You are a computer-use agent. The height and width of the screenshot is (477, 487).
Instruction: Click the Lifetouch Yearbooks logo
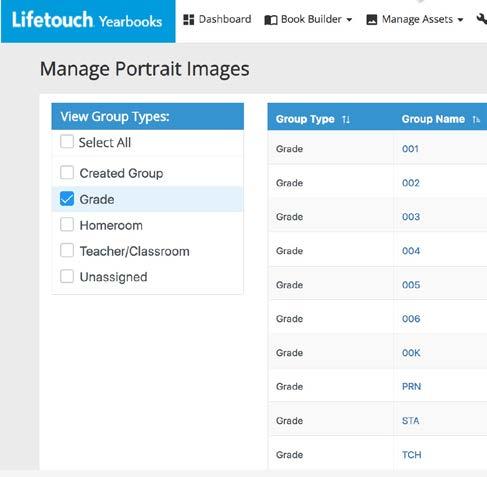(x=87, y=21)
